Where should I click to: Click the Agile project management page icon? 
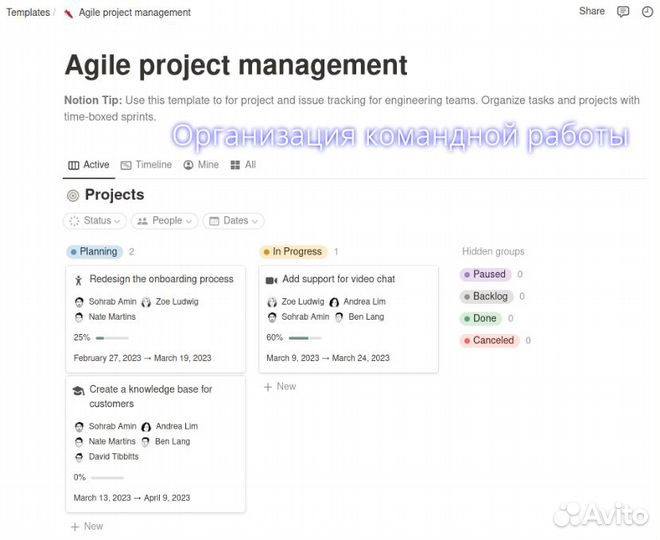(x=68, y=13)
